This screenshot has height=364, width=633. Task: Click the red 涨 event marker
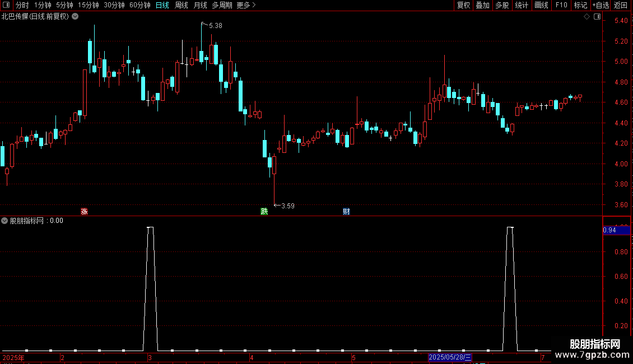[85, 212]
